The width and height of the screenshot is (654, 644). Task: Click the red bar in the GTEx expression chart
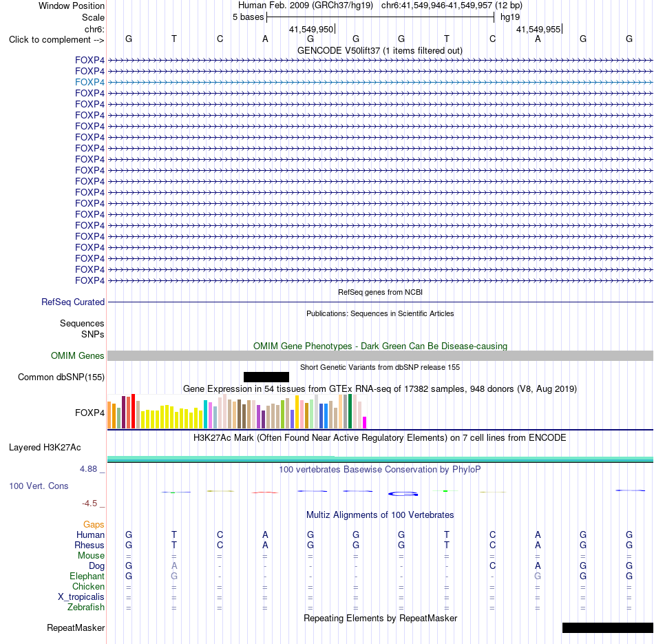133,411
